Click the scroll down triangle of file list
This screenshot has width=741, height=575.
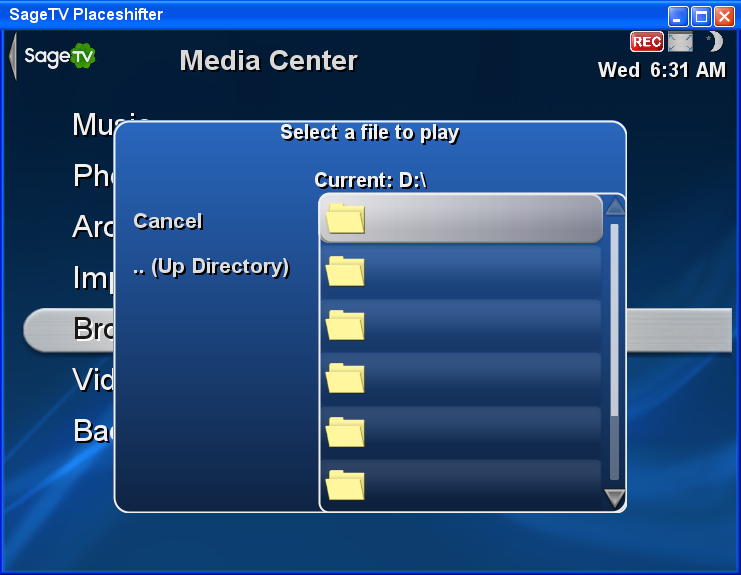615,498
